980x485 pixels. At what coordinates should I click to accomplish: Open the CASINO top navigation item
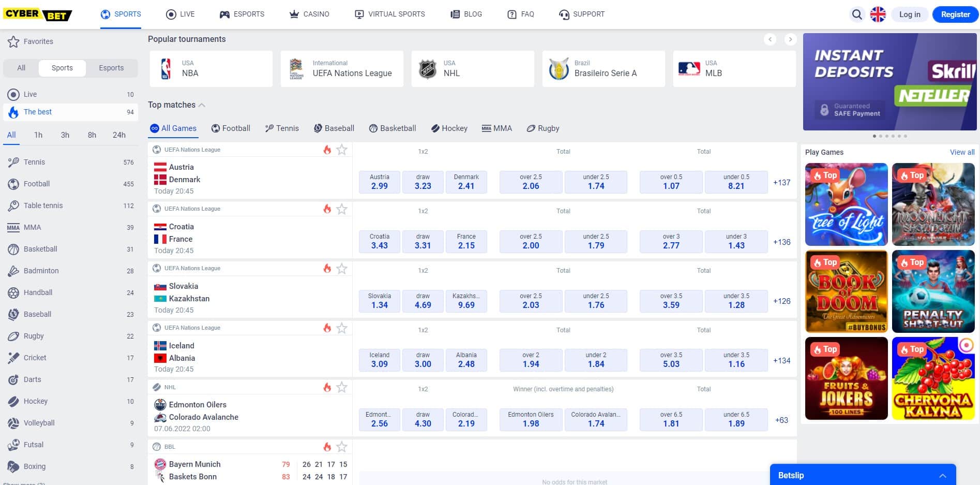click(309, 14)
